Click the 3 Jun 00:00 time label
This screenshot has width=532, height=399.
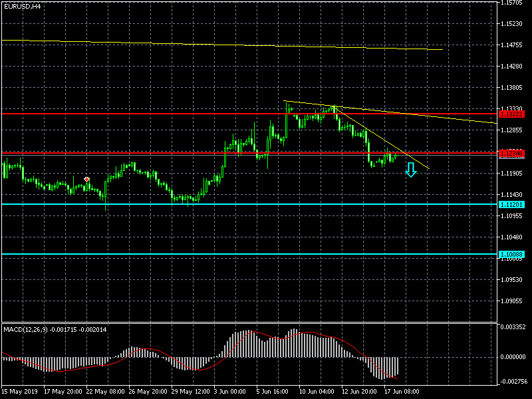229,392
